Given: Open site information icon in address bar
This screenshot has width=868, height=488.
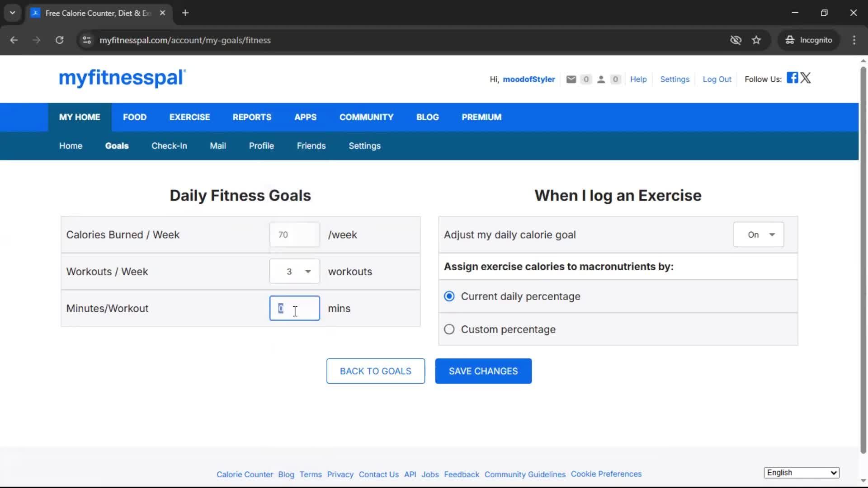Looking at the screenshot, I should click(87, 40).
